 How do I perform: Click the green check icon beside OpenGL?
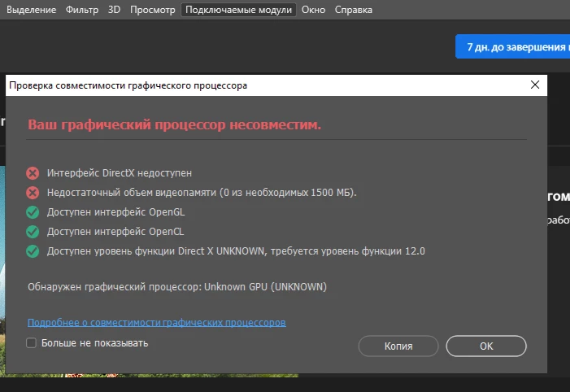click(x=33, y=212)
